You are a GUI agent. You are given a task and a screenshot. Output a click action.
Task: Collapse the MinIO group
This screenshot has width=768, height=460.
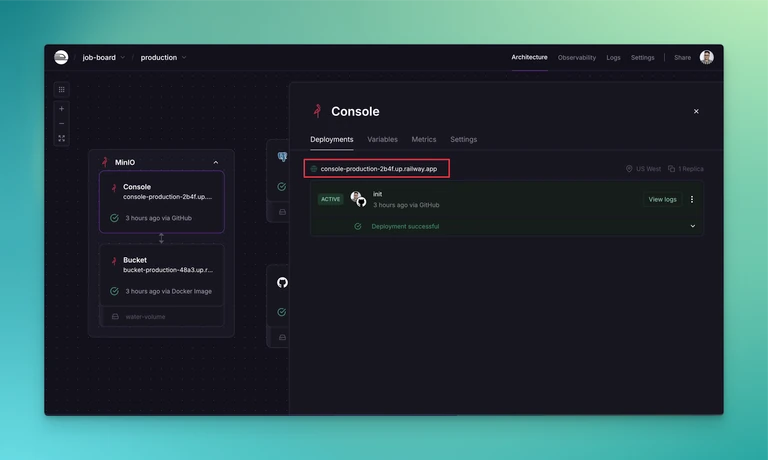tap(216, 162)
